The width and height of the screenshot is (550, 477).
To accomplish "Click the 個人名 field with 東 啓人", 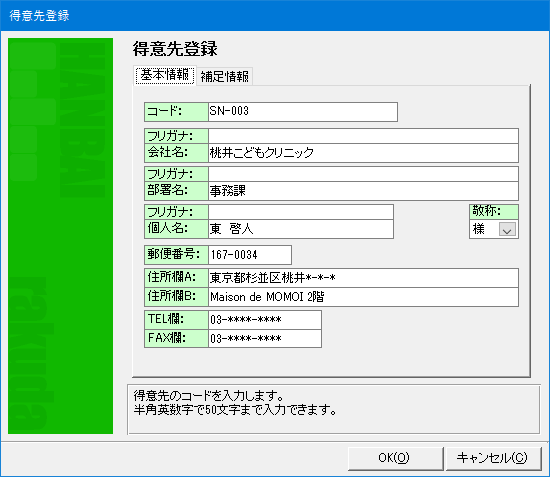I will click(x=301, y=229).
